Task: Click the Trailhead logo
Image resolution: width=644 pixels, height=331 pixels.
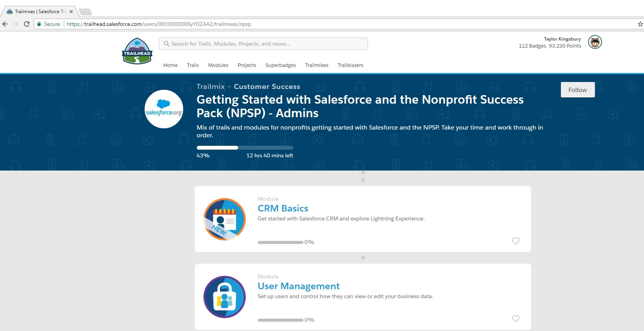Action: 137,51
